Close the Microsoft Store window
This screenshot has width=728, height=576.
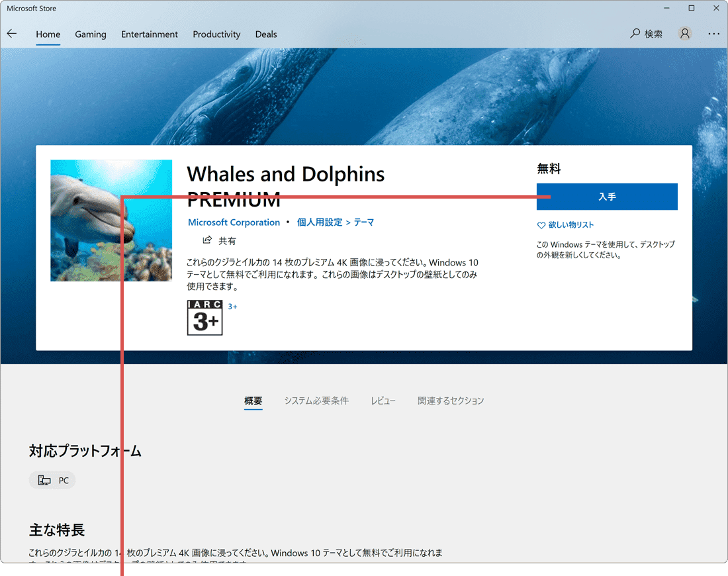716,9
